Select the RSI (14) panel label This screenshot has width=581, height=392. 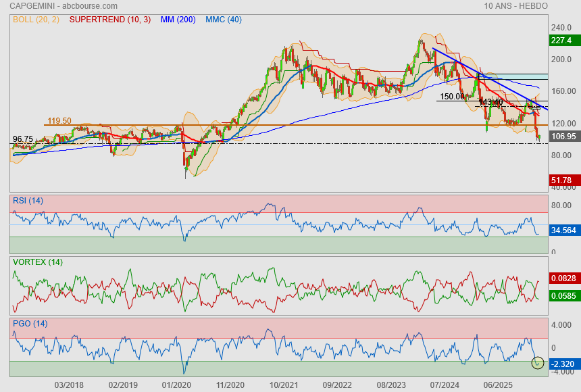coord(28,200)
